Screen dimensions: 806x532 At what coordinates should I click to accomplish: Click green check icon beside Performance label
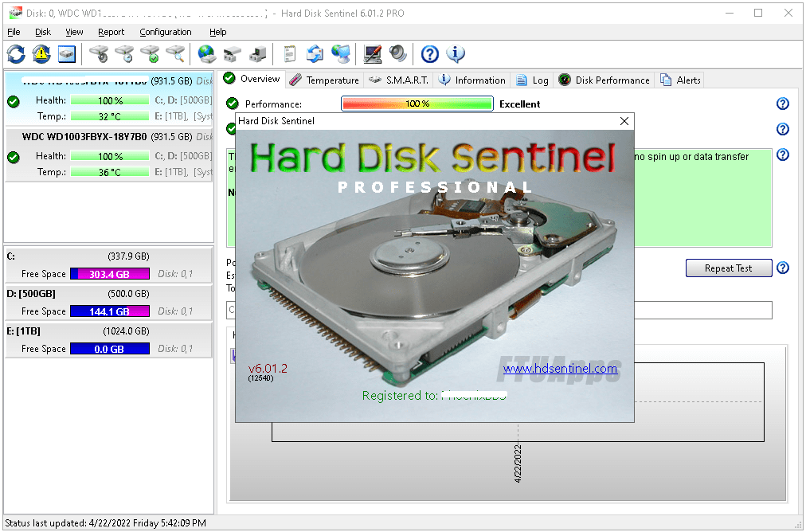pos(233,104)
